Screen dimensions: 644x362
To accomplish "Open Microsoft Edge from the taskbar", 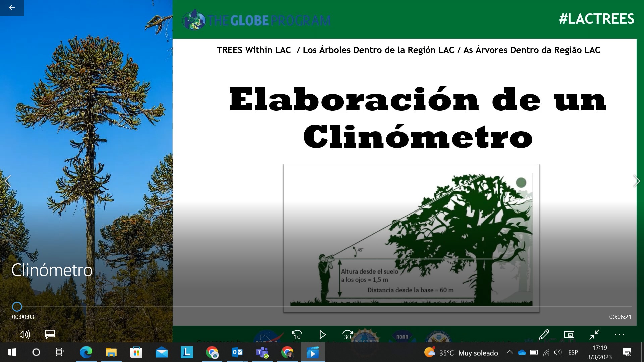I will click(86, 352).
